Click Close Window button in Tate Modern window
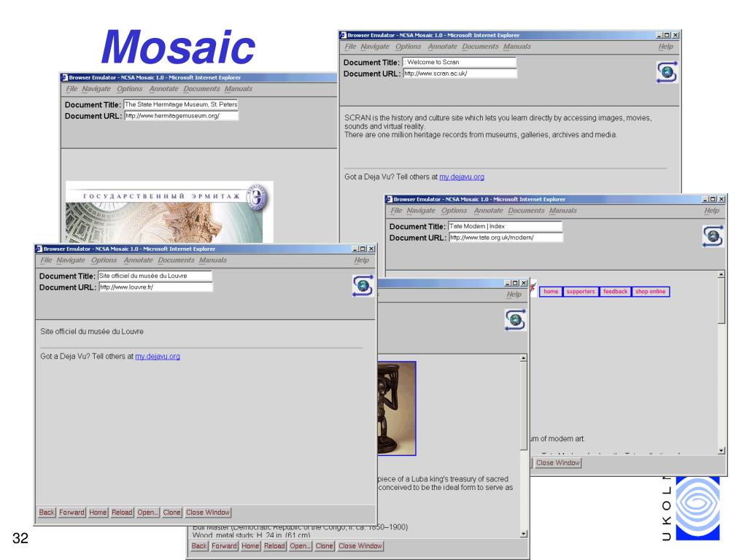The height and width of the screenshot is (560, 747). pyautogui.click(x=558, y=463)
